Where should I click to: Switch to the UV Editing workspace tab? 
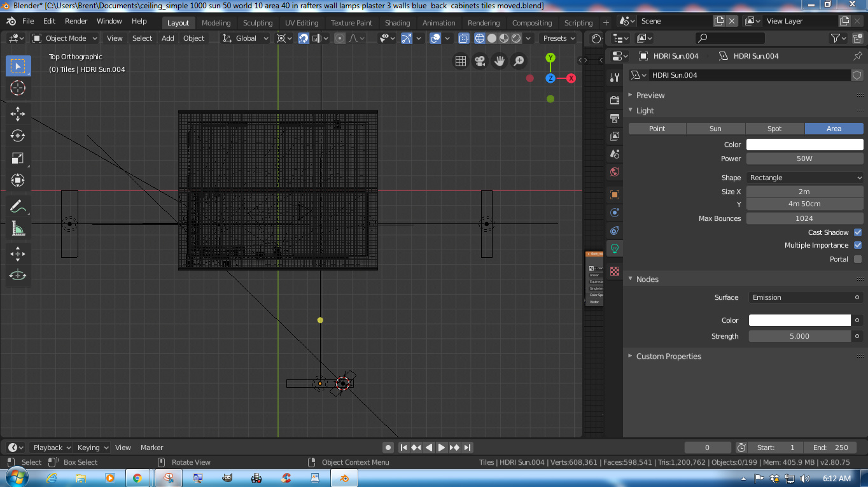pos(301,23)
